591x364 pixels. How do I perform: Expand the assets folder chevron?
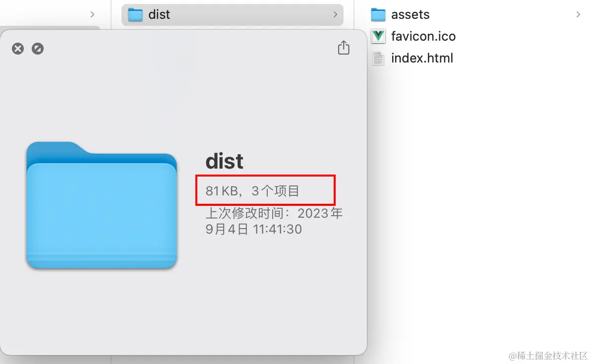point(578,14)
